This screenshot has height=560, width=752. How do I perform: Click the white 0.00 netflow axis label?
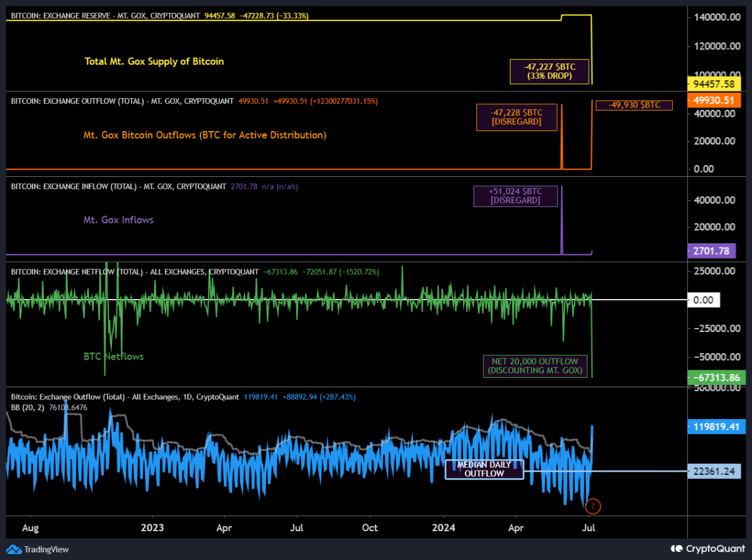tap(703, 300)
